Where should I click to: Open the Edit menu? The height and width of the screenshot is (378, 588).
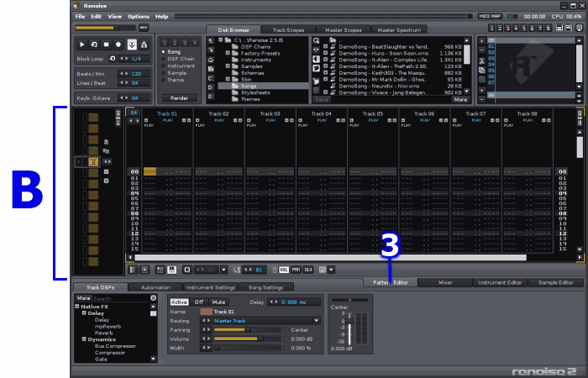click(97, 17)
